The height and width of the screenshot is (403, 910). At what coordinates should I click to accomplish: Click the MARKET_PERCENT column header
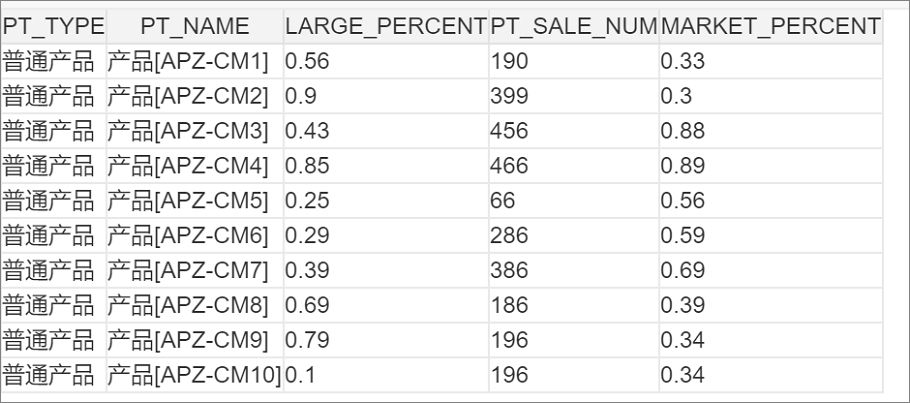771,26
